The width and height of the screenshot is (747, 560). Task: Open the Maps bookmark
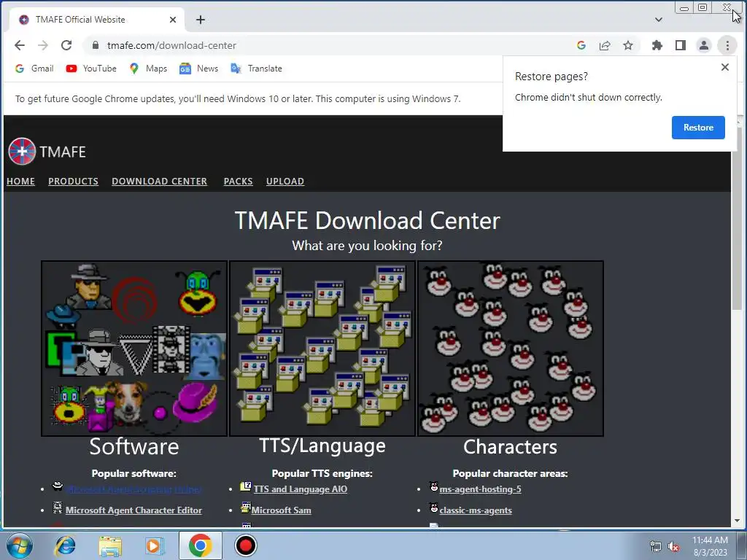tap(148, 69)
